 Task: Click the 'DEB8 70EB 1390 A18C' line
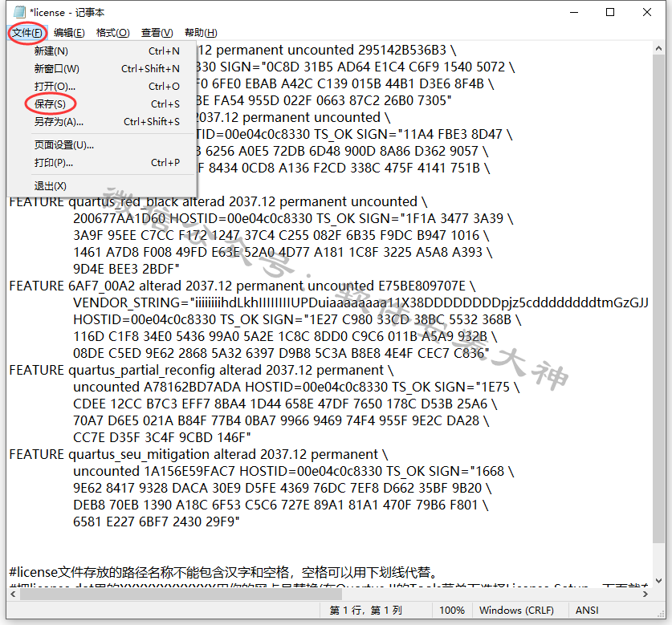(281, 505)
